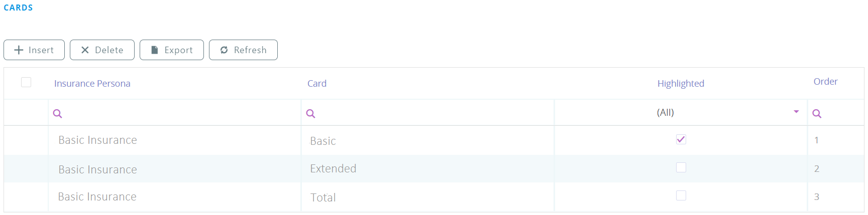Click the Order column search icon
The image size is (868, 215).
click(x=817, y=114)
